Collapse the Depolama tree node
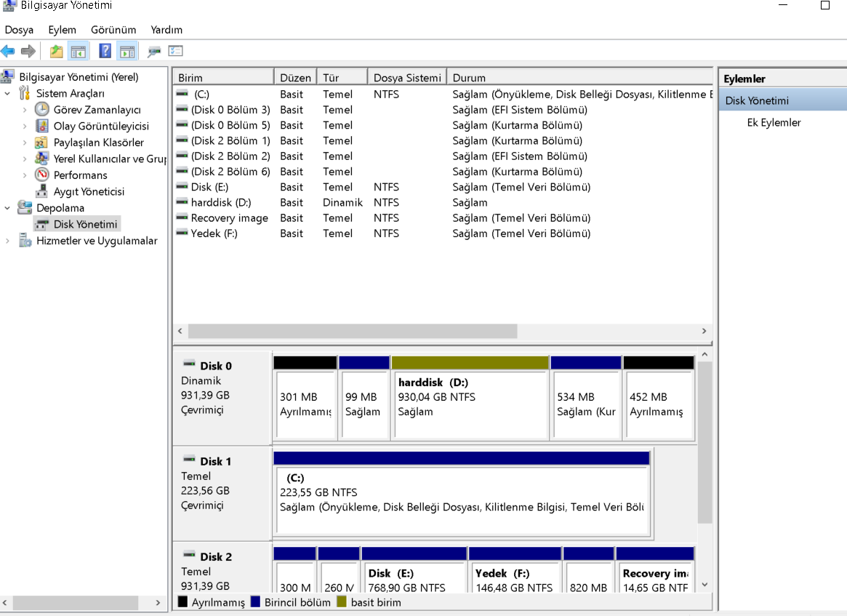This screenshot has height=616, width=847. pyautogui.click(x=7, y=207)
